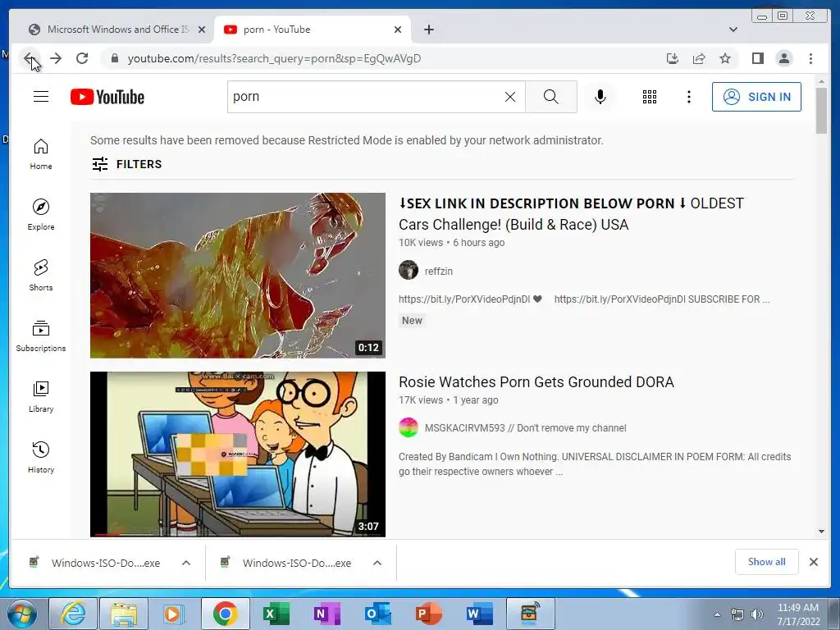This screenshot has width=840, height=630.
Task: Go forward with the browser forward arrow
Action: coord(56,58)
